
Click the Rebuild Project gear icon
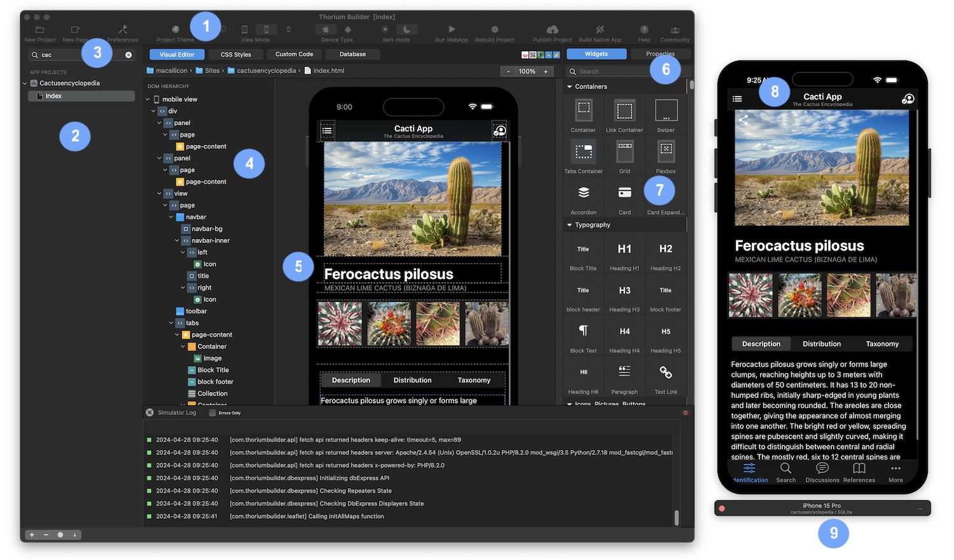(494, 29)
